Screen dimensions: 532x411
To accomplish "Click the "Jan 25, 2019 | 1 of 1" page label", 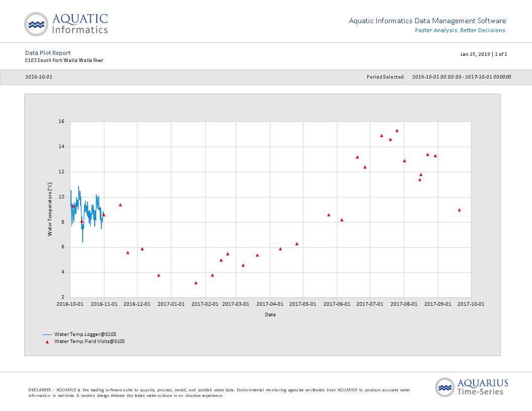I will [x=484, y=54].
